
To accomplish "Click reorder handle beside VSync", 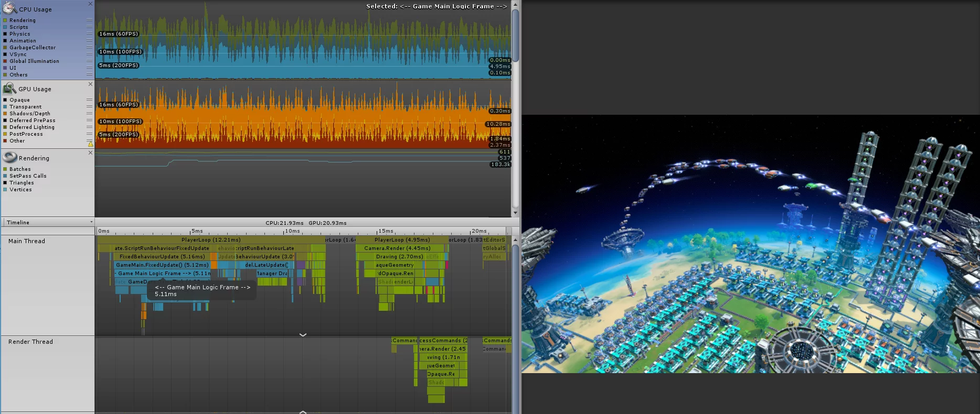I will click(89, 54).
